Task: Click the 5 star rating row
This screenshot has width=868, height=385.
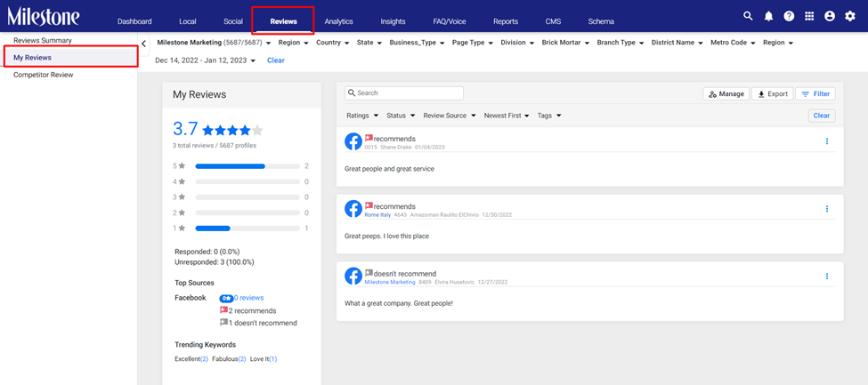Action: 240,166
